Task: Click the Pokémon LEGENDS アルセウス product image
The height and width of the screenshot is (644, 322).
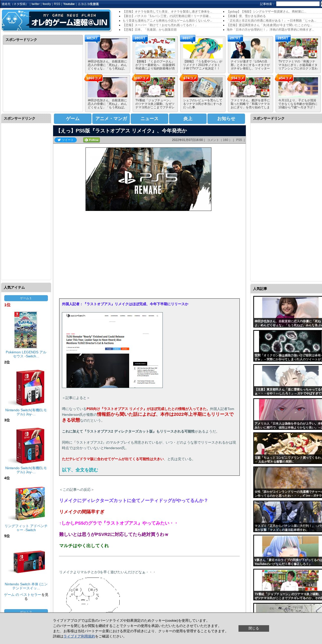Action: [x=26, y=330]
